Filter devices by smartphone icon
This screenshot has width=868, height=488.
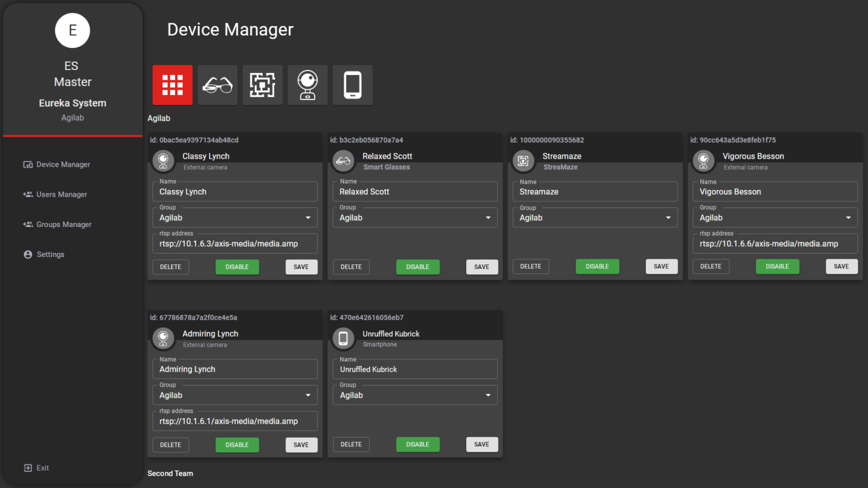[353, 85]
